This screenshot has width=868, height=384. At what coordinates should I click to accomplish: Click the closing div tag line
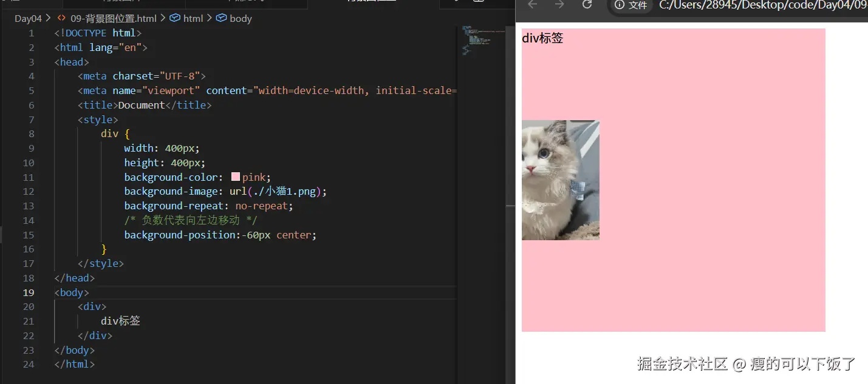pyautogui.click(x=95, y=335)
